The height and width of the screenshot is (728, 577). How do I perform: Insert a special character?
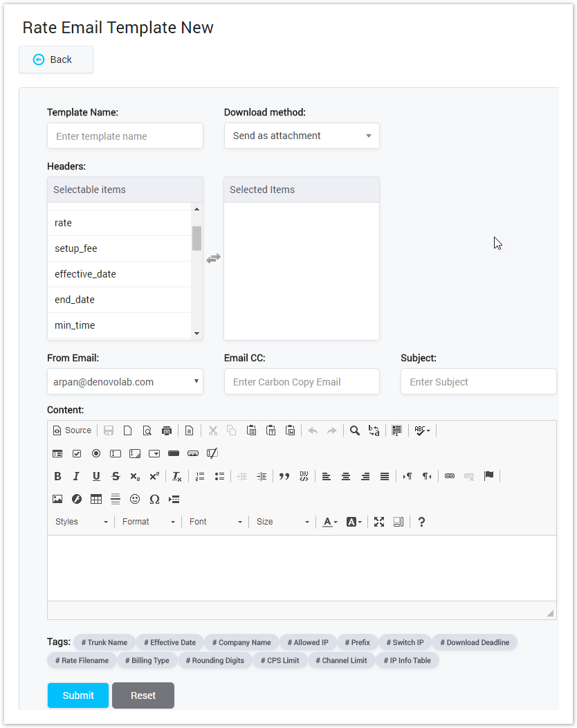coord(154,499)
